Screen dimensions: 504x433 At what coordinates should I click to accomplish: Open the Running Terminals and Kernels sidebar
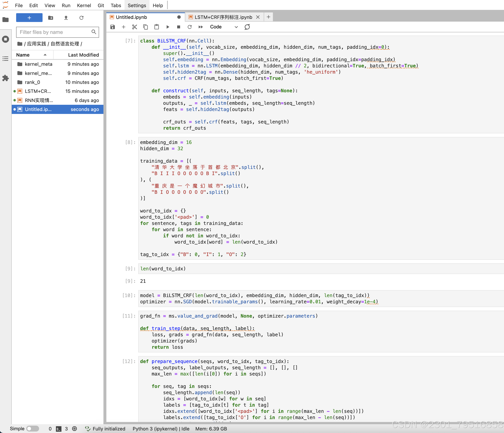(5, 39)
